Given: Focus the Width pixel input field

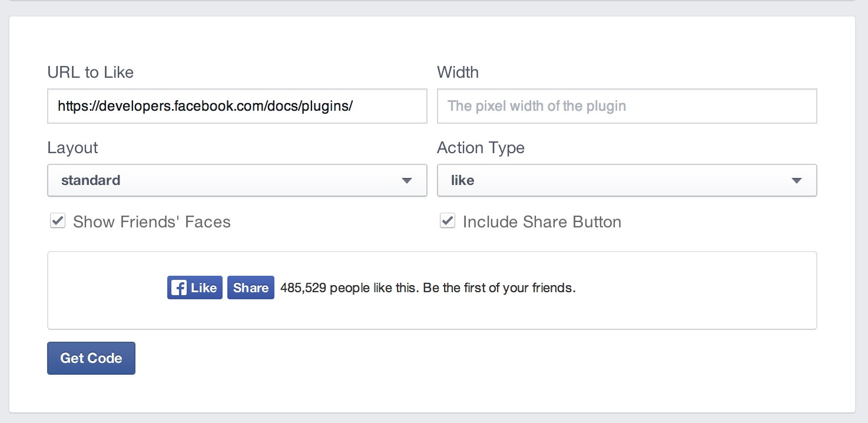Looking at the screenshot, I should coord(627,106).
